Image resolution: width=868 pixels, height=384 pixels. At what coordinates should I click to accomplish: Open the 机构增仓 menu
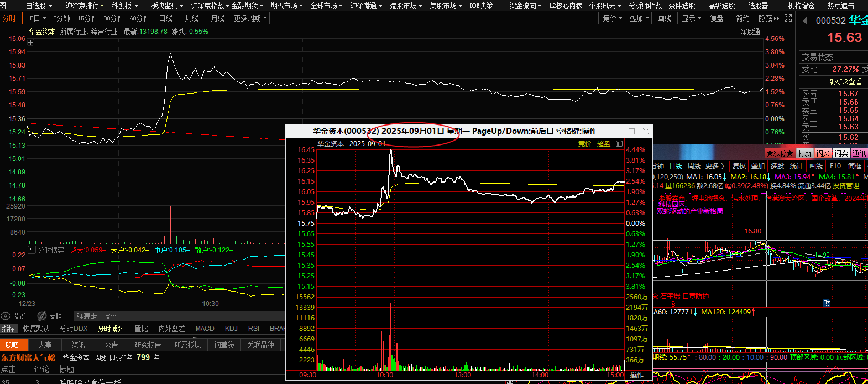coord(801,6)
